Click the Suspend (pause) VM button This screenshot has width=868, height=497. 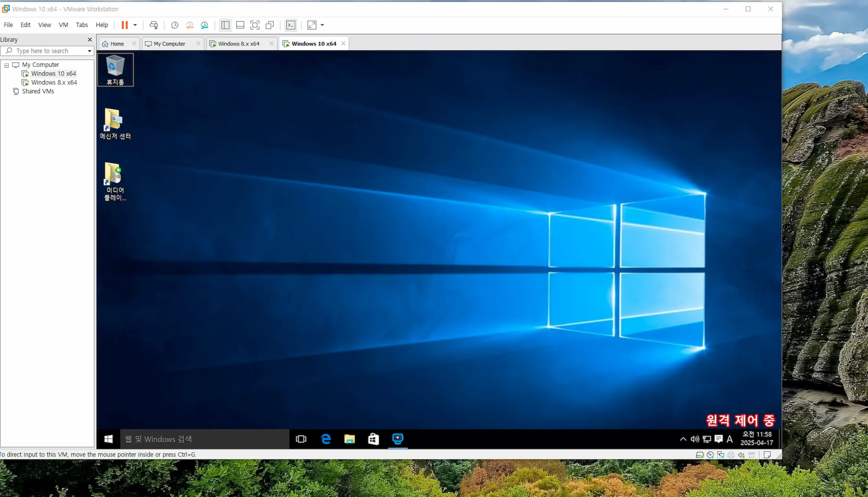[x=124, y=25]
